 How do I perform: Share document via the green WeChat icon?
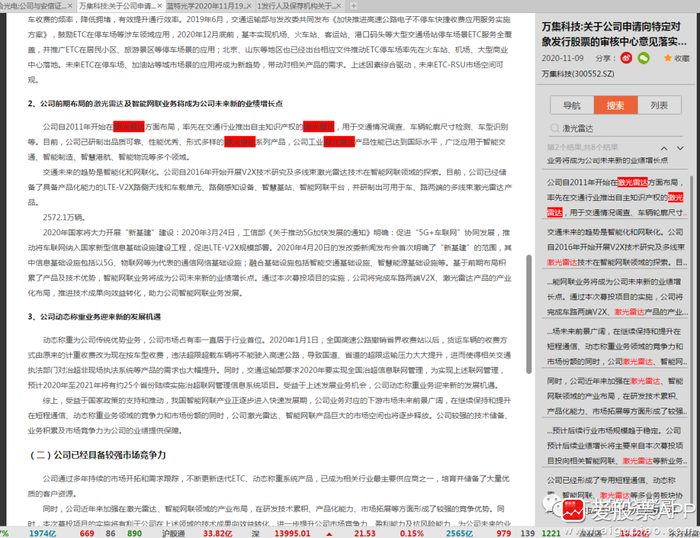tap(643, 58)
